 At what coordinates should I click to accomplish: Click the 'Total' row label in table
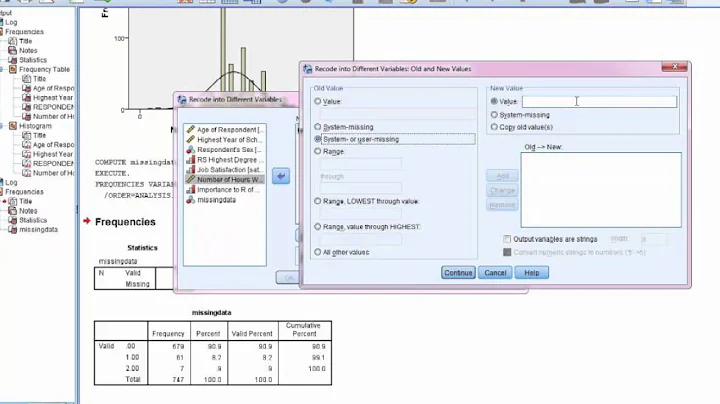(133, 380)
